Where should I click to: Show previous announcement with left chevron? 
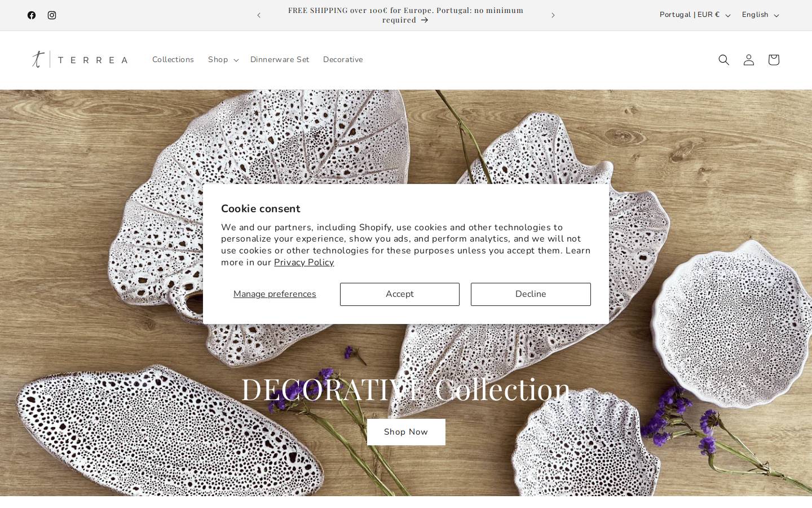coord(259,15)
